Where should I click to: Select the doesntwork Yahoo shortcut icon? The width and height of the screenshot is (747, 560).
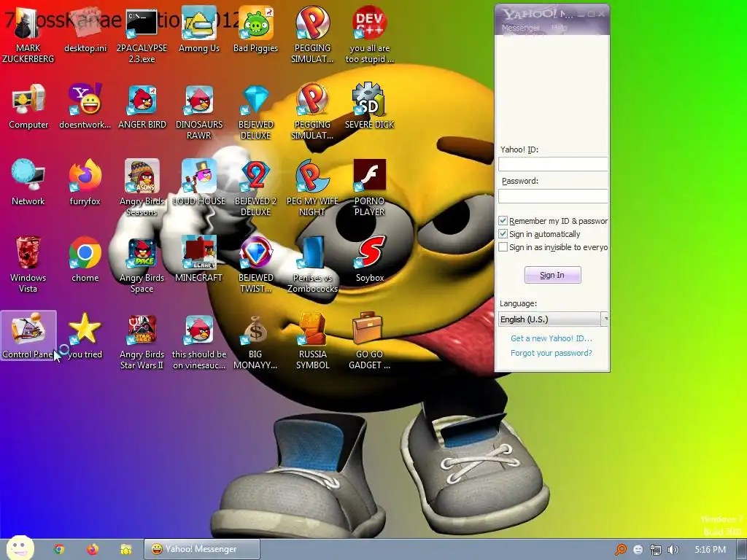85,106
